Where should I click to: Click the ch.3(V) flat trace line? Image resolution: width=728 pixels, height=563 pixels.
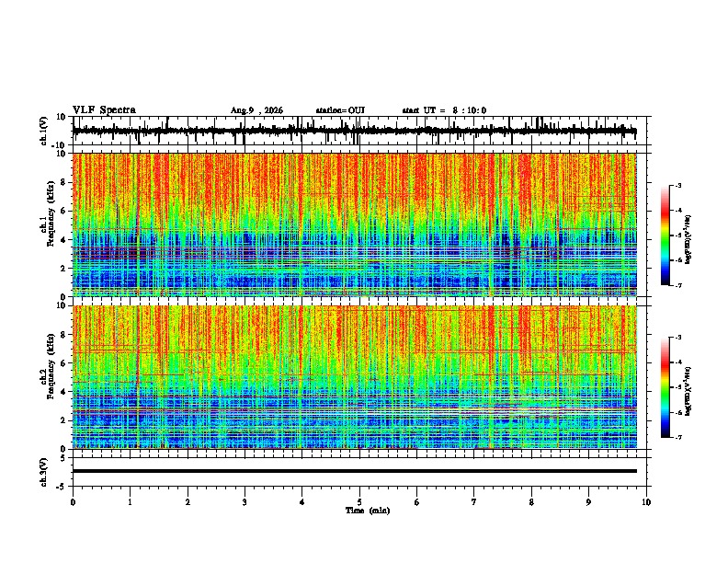pyautogui.click(x=355, y=471)
